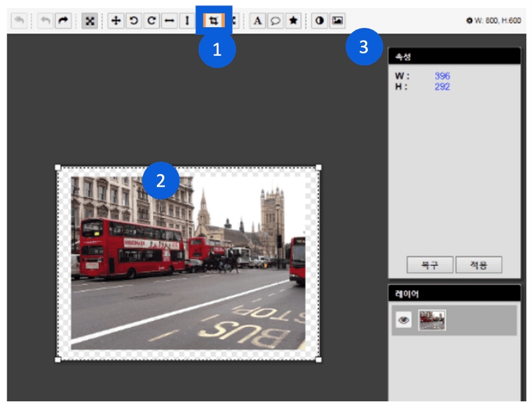Image resolution: width=532 pixels, height=405 pixels.
Task: Flip the image vertically
Action: tap(188, 21)
